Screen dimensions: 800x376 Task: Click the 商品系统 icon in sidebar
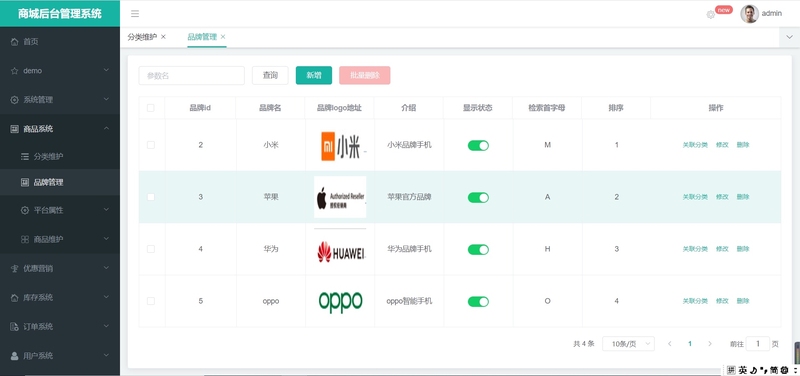point(15,129)
